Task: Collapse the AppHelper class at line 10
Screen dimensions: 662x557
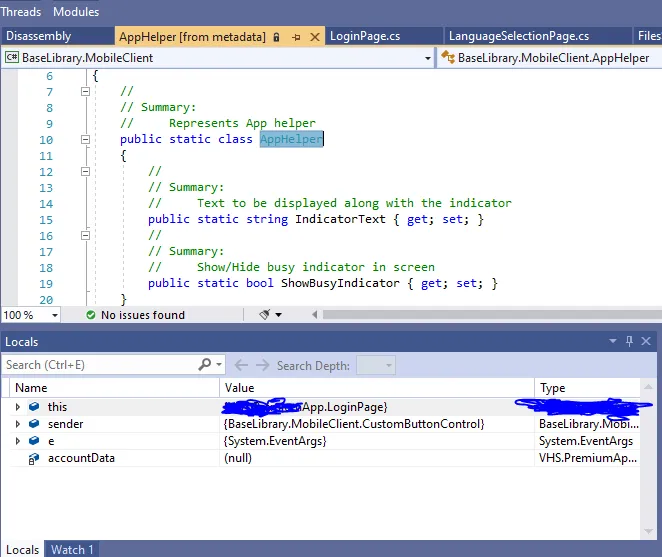Action: coord(85,139)
